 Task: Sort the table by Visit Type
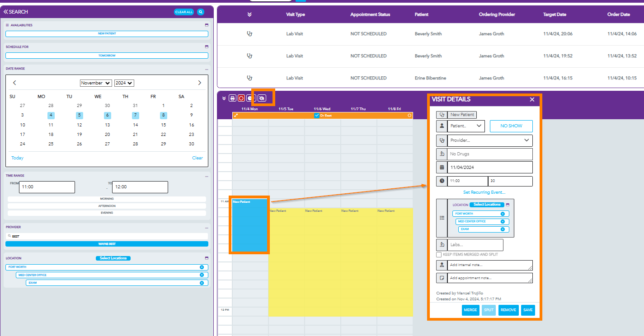[x=296, y=14]
